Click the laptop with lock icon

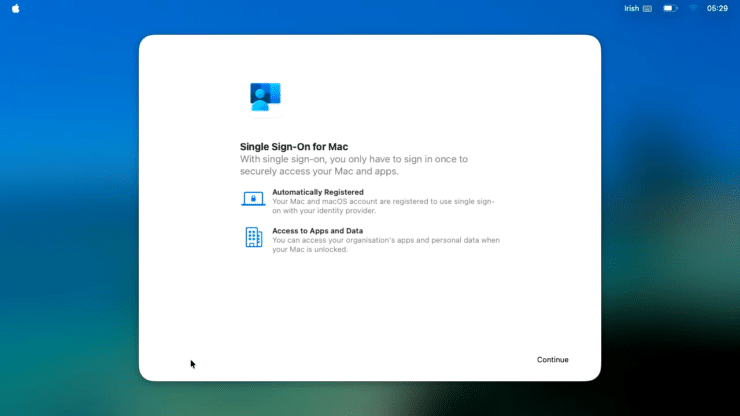(x=253, y=199)
